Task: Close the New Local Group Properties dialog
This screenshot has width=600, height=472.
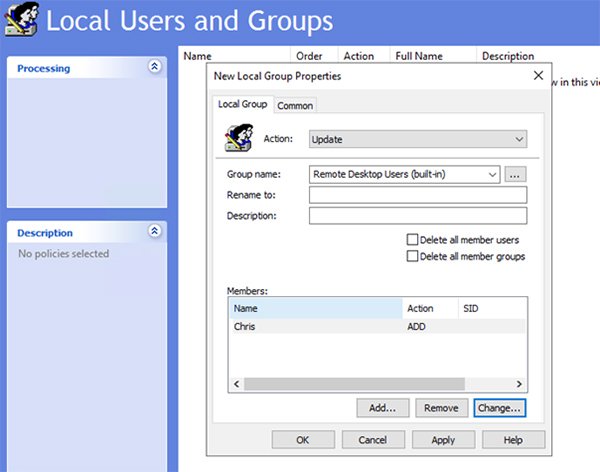Action: (538, 76)
